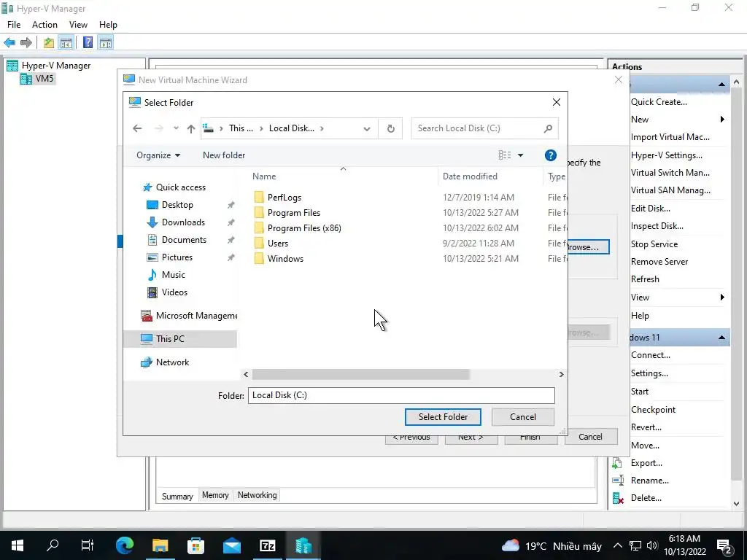This screenshot has height=560, width=747.
Task: Cancel the Select Folder dialog
Action: click(x=522, y=417)
